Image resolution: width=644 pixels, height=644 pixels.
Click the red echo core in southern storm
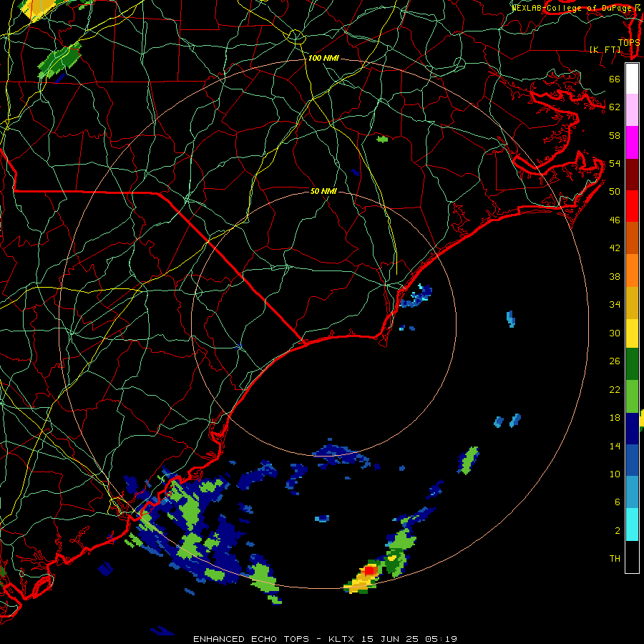click(x=370, y=570)
